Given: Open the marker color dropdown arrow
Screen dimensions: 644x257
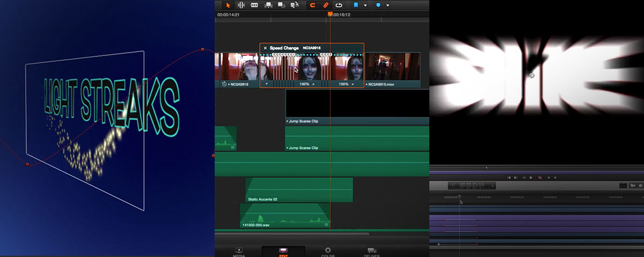Looking at the screenshot, I should (387, 5).
